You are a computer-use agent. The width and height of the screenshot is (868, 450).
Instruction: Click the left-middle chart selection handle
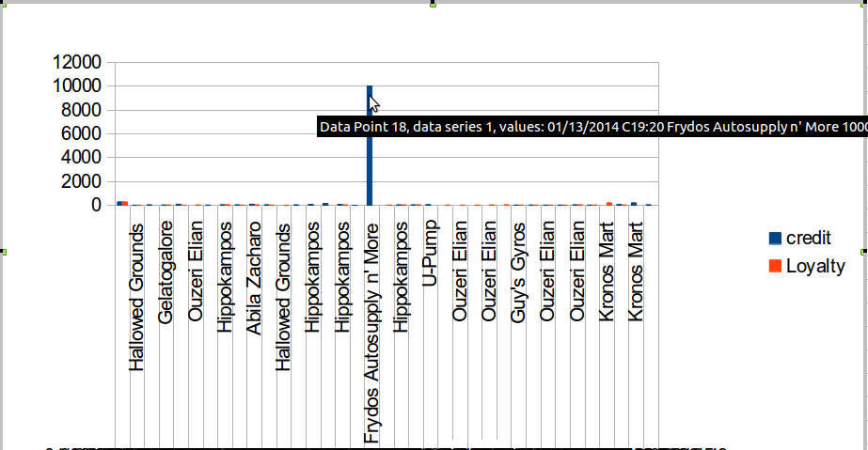4,252
